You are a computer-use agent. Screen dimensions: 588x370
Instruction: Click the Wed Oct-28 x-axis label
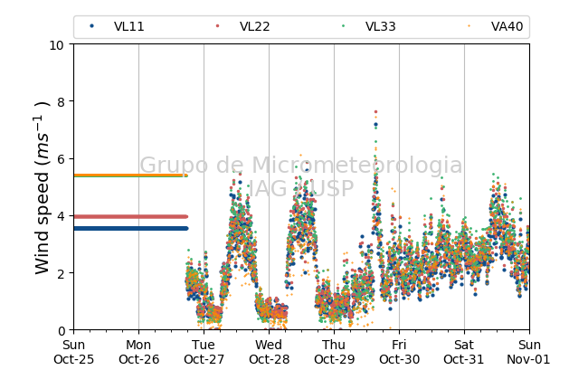click(x=269, y=352)
